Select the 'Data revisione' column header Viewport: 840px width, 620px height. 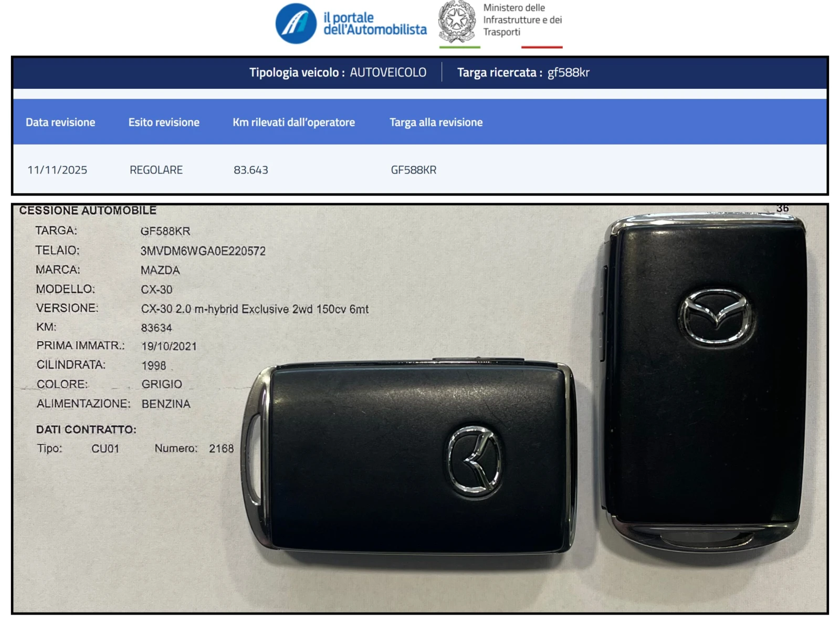[x=60, y=122]
